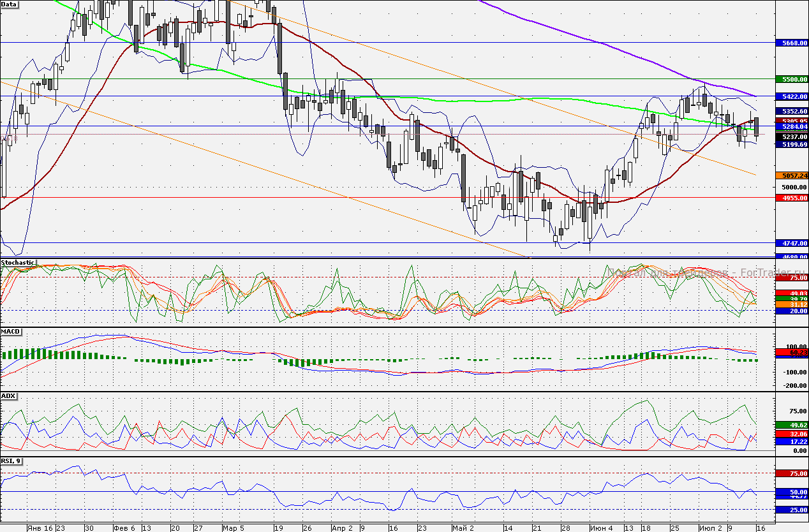Click the MACD indicator panel label
This screenshot has height=532, width=809.
[x=10, y=332]
